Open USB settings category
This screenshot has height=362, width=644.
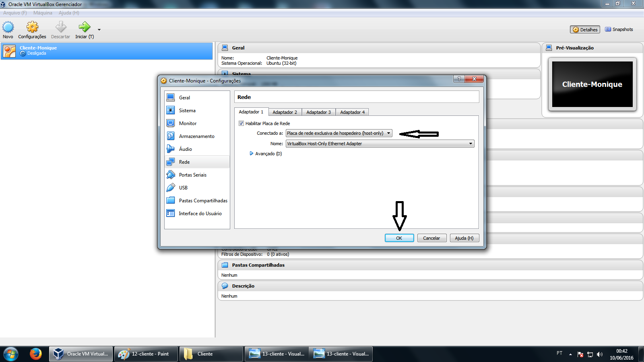(x=197, y=187)
